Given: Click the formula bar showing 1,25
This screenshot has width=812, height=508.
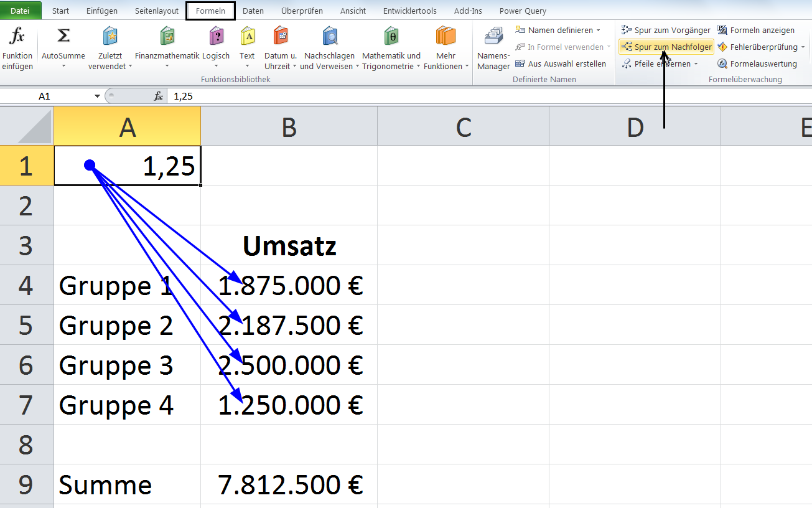Looking at the screenshot, I should [488, 96].
